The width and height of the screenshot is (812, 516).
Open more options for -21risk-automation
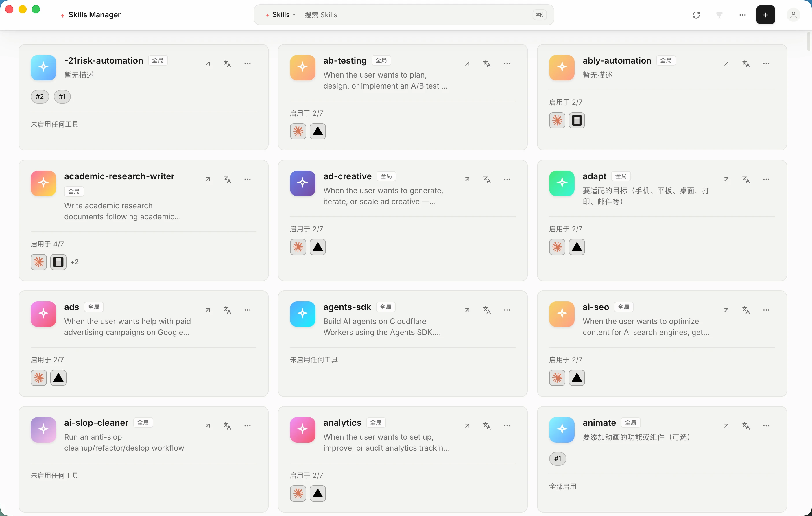click(248, 64)
